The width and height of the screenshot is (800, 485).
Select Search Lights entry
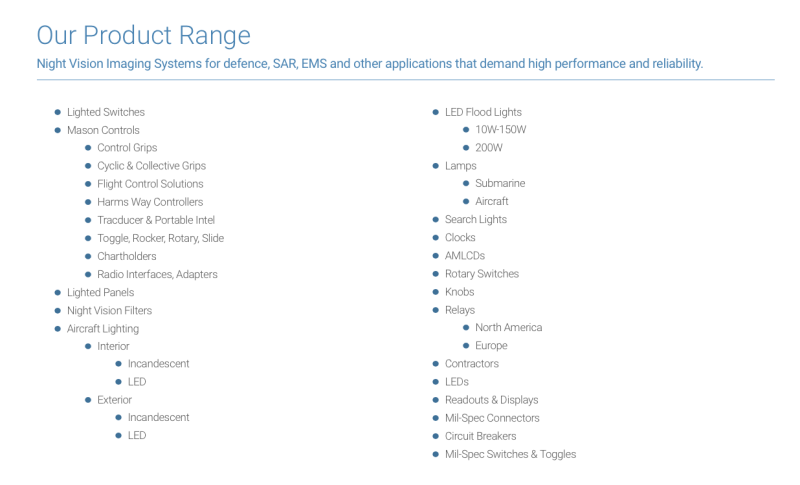tap(476, 219)
